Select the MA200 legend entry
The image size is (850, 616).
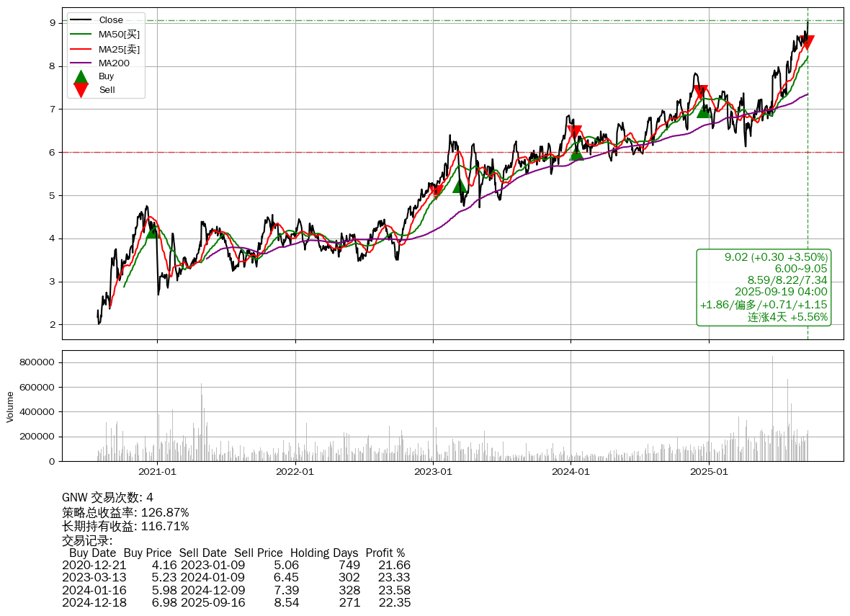tap(114, 63)
